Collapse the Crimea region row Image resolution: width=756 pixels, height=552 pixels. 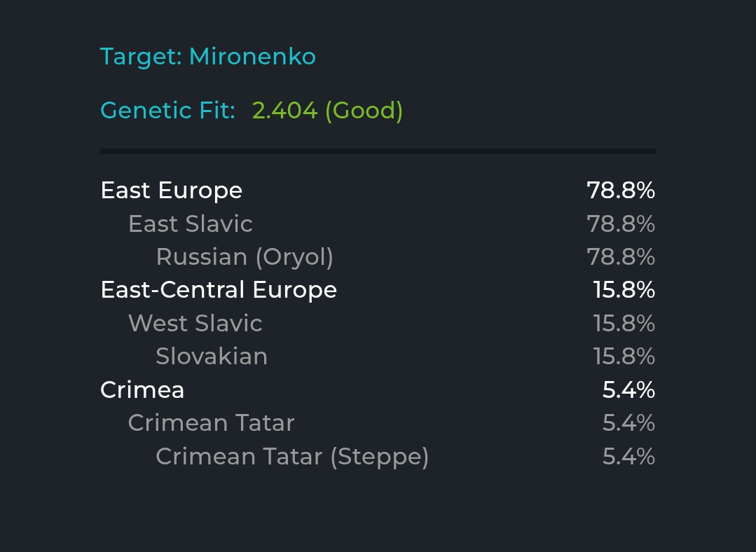(378, 389)
